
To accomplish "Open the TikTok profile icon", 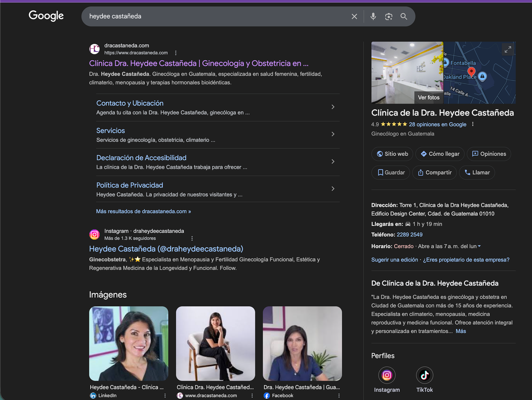I will coord(424,375).
